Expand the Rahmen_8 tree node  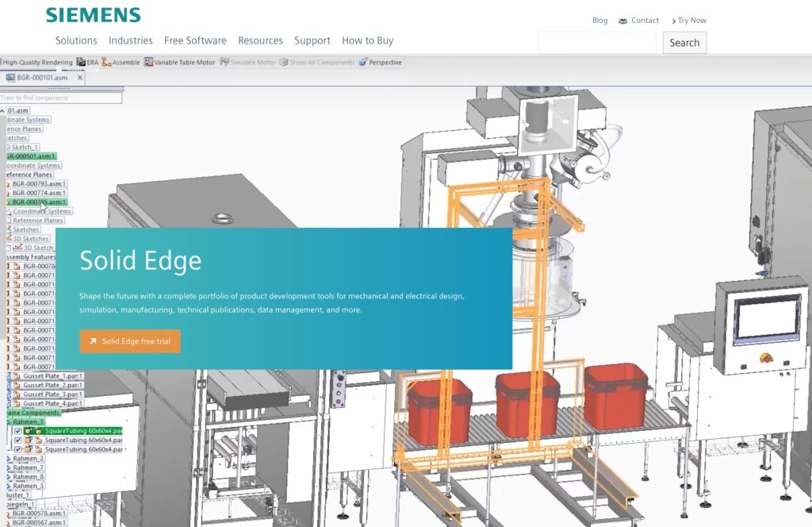pos(8,477)
